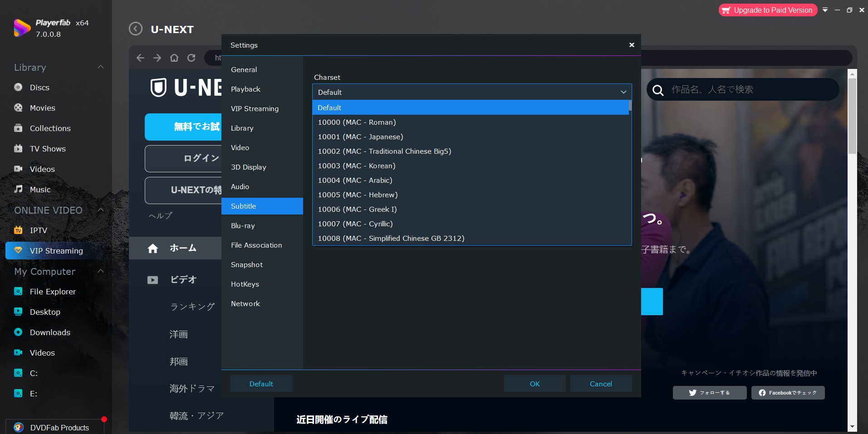This screenshot has height=434, width=868.
Task: Click the DVDFab Products icon
Action: [19, 427]
